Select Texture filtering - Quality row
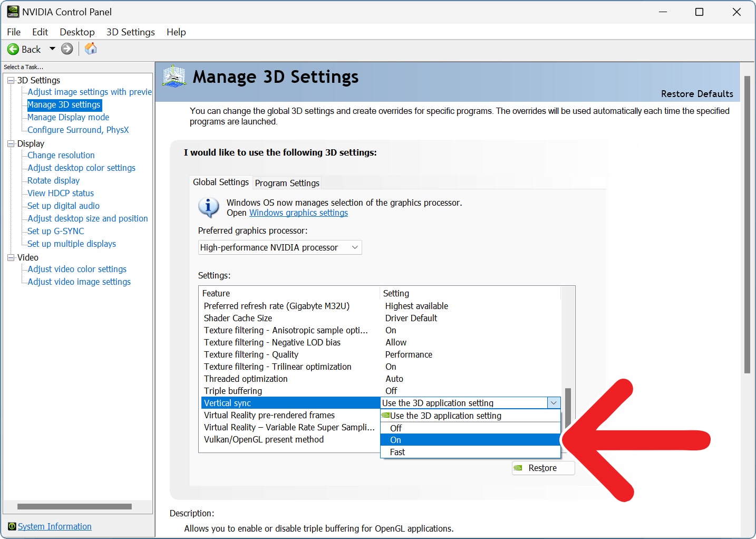This screenshot has width=756, height=539. [381, 354]
